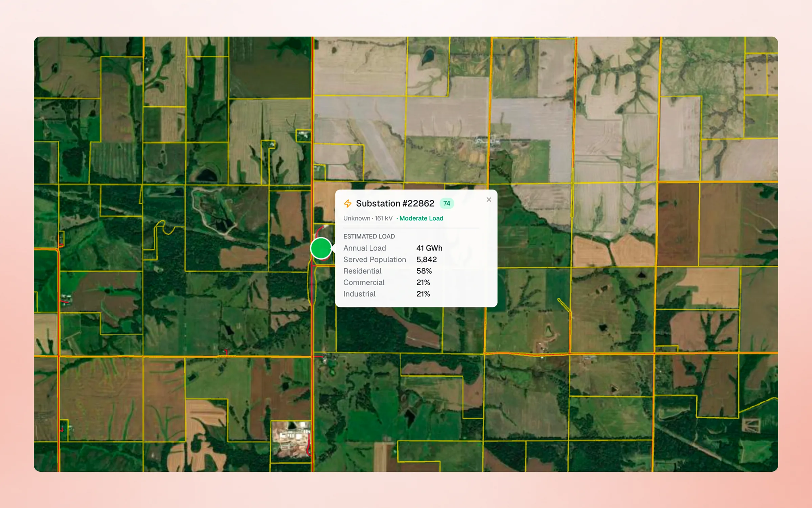
Task: Select the 5,842 population value
Action: coord(427,260)
